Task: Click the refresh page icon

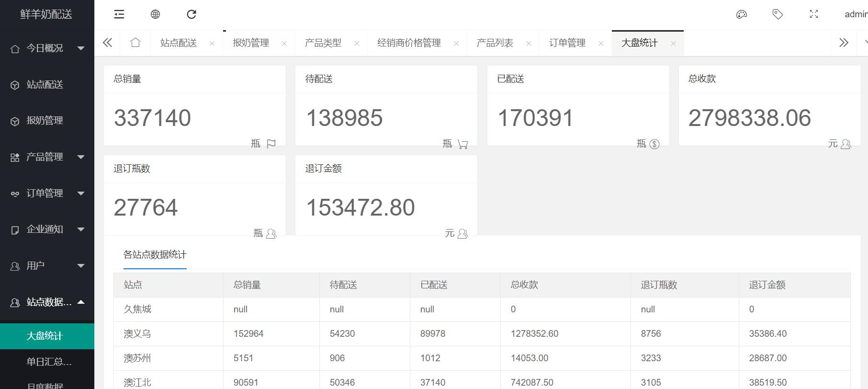Action: pyautogui.click(x=192, y=14)
